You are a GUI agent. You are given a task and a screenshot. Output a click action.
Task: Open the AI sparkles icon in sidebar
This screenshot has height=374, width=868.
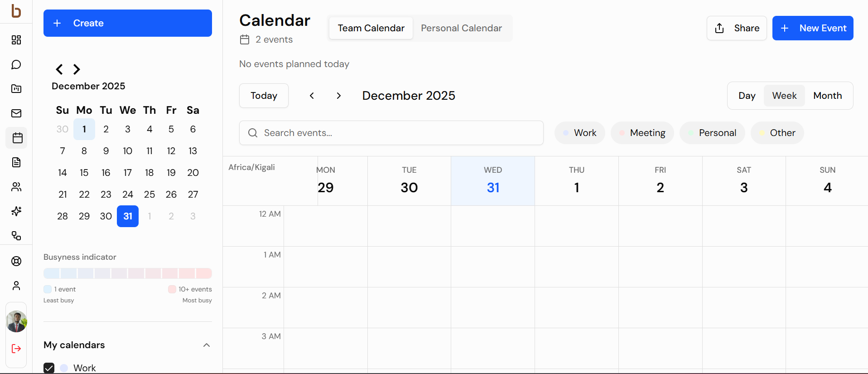(x=16, y=211)
